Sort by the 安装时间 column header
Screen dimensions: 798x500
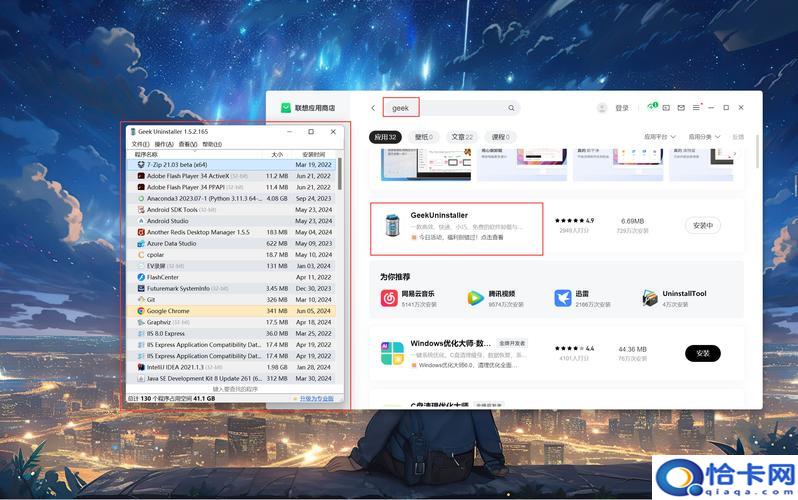[x=314, y=154]
